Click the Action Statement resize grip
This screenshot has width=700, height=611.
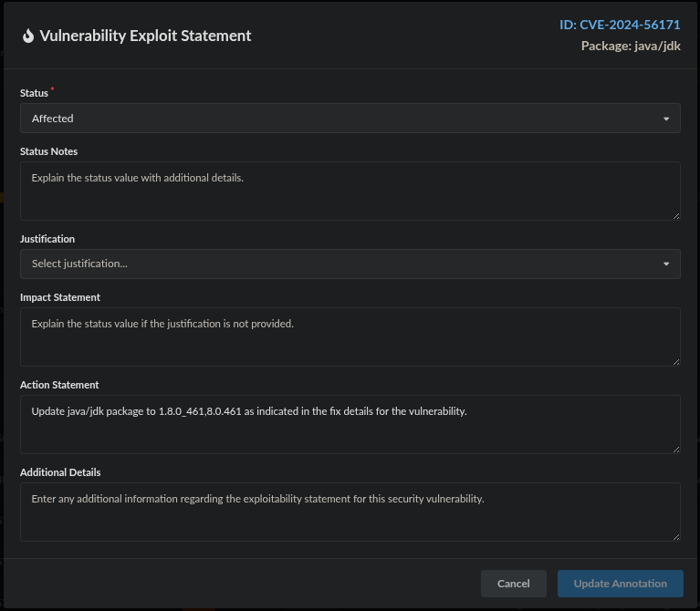[x=676, y=448]
